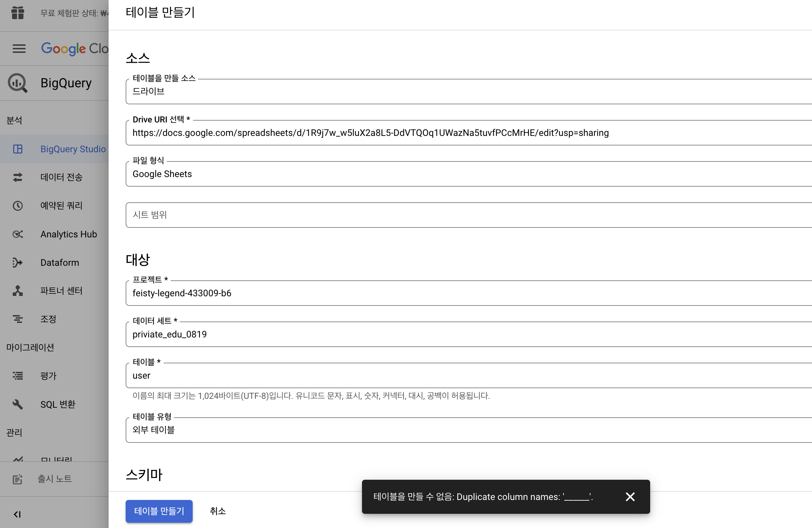This screenshot has width=812, height=528.
Task: Click the SQL 변환 wrench icon
Action: (x=18, y=405)
